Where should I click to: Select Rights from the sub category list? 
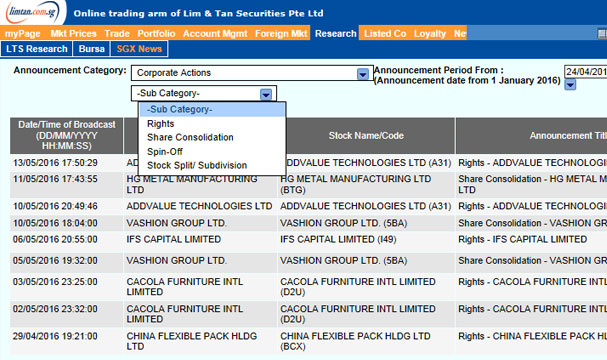[x=161, y=124]
